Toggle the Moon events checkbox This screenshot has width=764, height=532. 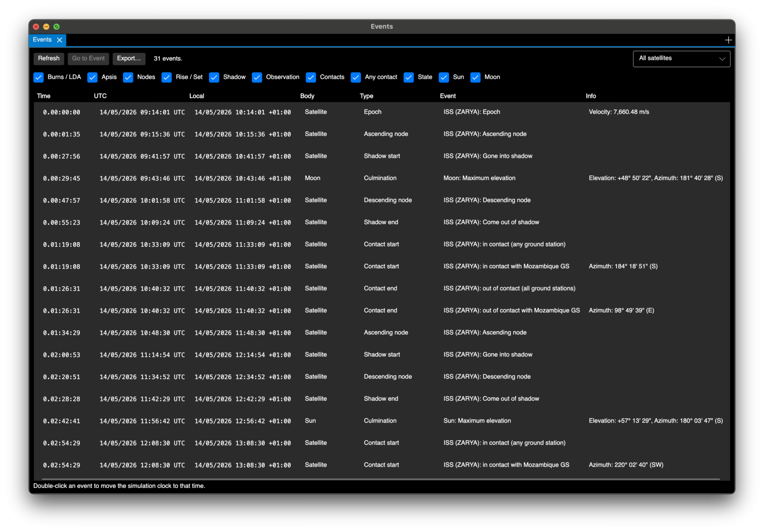tap(476, 77)
